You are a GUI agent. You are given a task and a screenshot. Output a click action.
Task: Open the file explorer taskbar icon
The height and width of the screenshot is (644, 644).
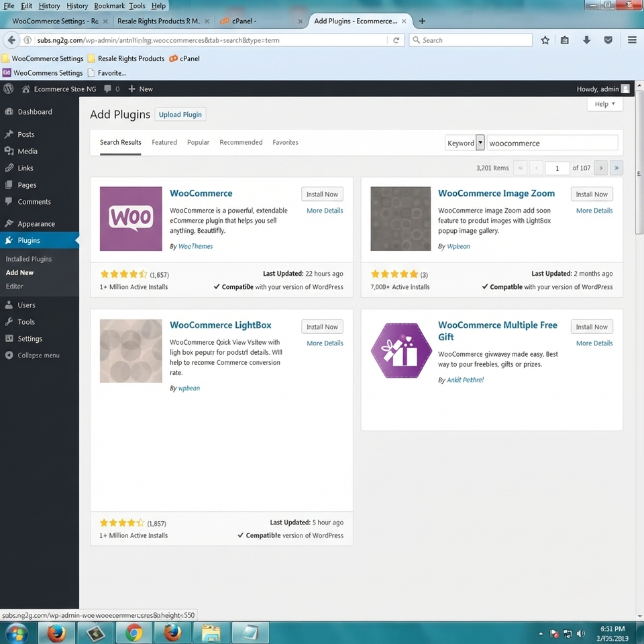pyautogui.click(x=211, y=633)
